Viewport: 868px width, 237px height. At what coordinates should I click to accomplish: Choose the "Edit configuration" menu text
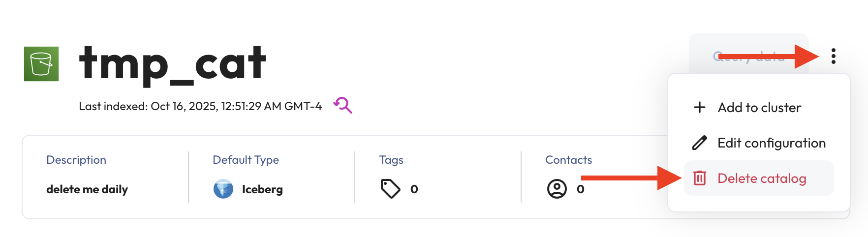pos(772,143)
